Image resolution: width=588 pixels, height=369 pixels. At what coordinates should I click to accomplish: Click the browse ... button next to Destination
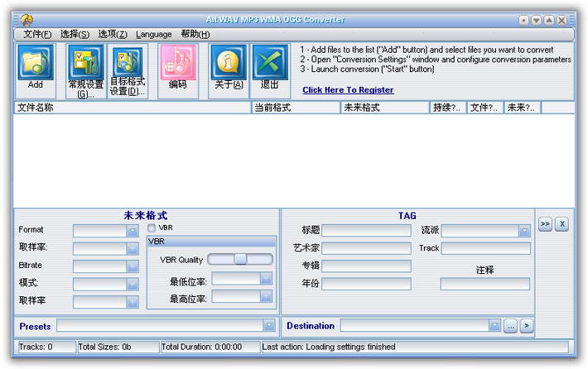pyautogui.click(x=510, y=326)
